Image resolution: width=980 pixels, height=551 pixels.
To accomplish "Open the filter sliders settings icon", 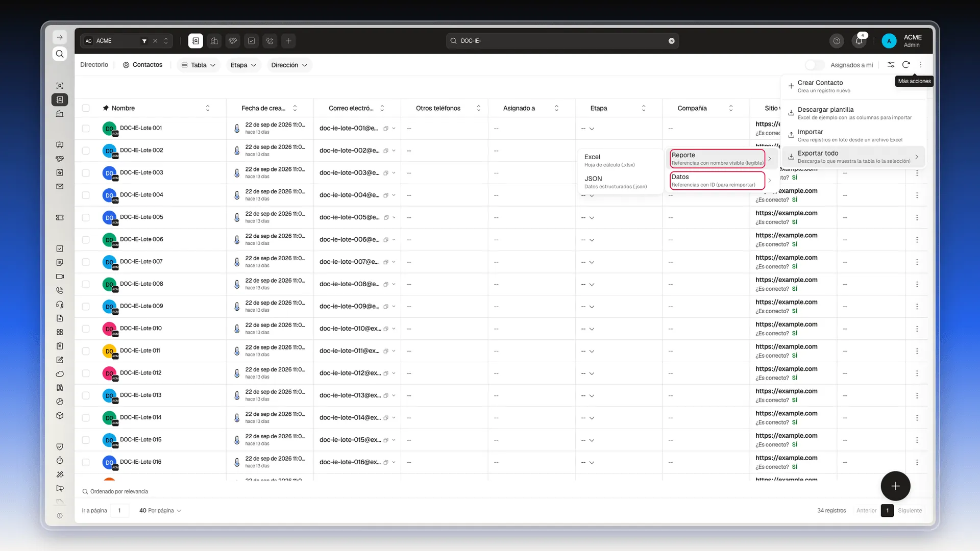I will tap(891, 65).
